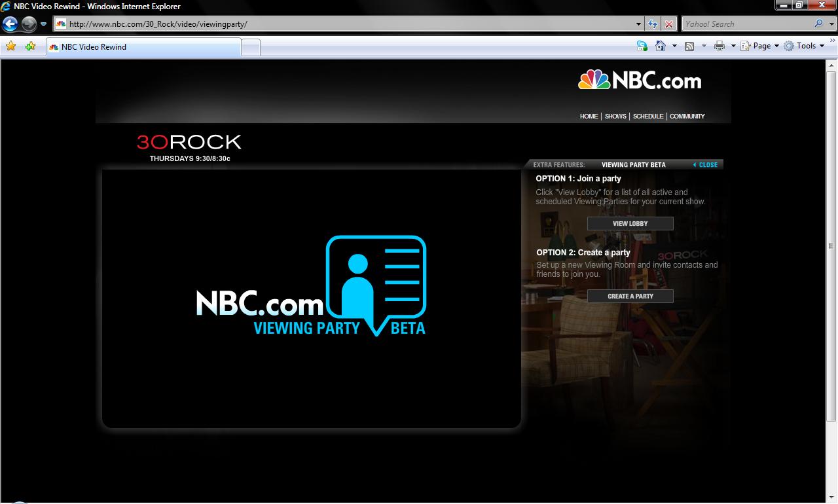The width and height of the screenshot is (838, 504).
Task: Open the SHOWS navigation menu item
Action: pyautogui.click(x=615, y=117)
